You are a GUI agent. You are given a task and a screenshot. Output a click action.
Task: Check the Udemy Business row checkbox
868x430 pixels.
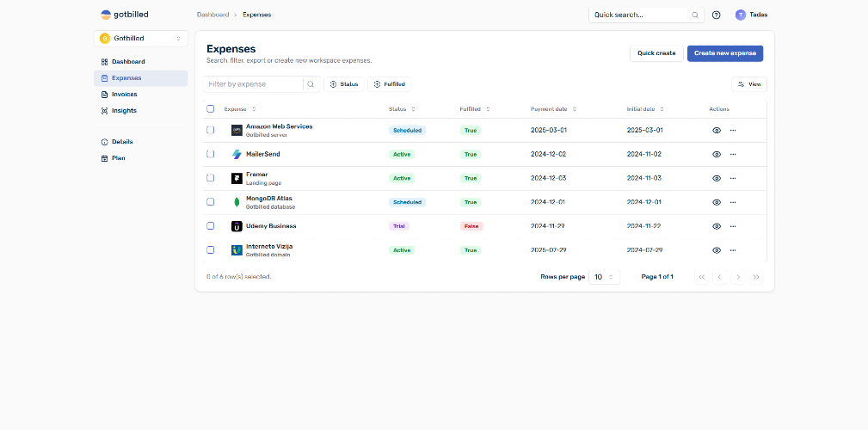point(211,226)
